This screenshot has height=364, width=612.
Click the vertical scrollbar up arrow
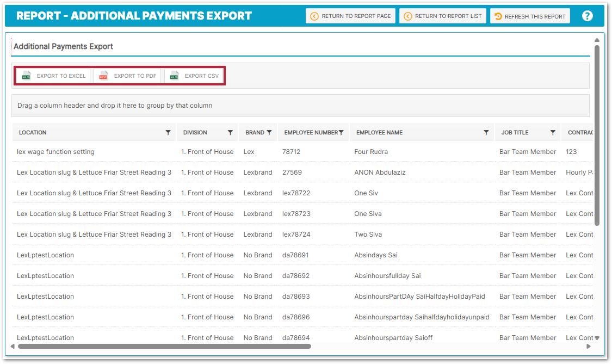(x=597, y=40)
